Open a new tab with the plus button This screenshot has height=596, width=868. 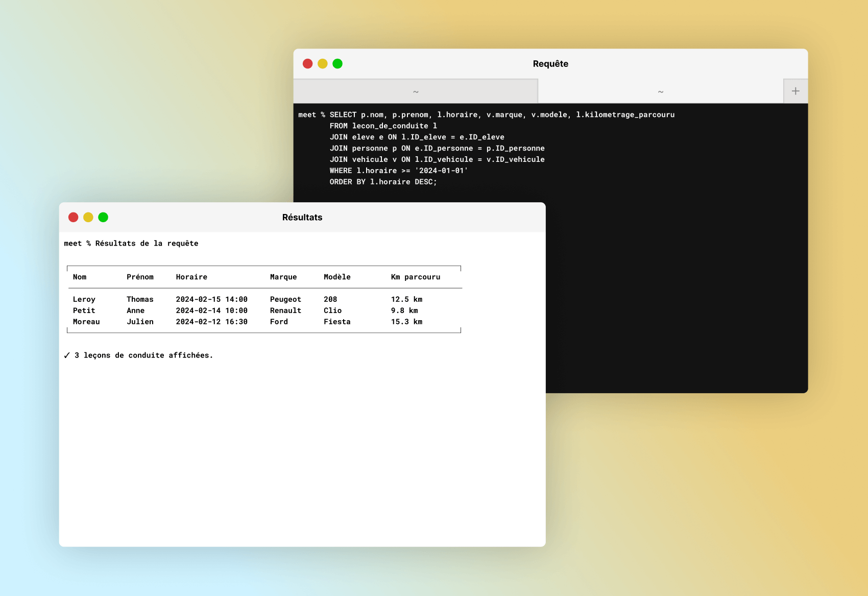click(795, 91)
